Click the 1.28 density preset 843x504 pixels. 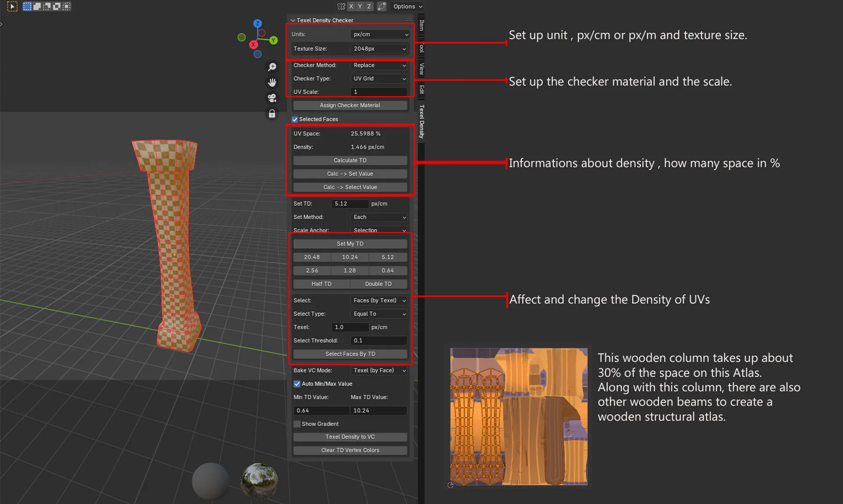click(x=350, y=271)
